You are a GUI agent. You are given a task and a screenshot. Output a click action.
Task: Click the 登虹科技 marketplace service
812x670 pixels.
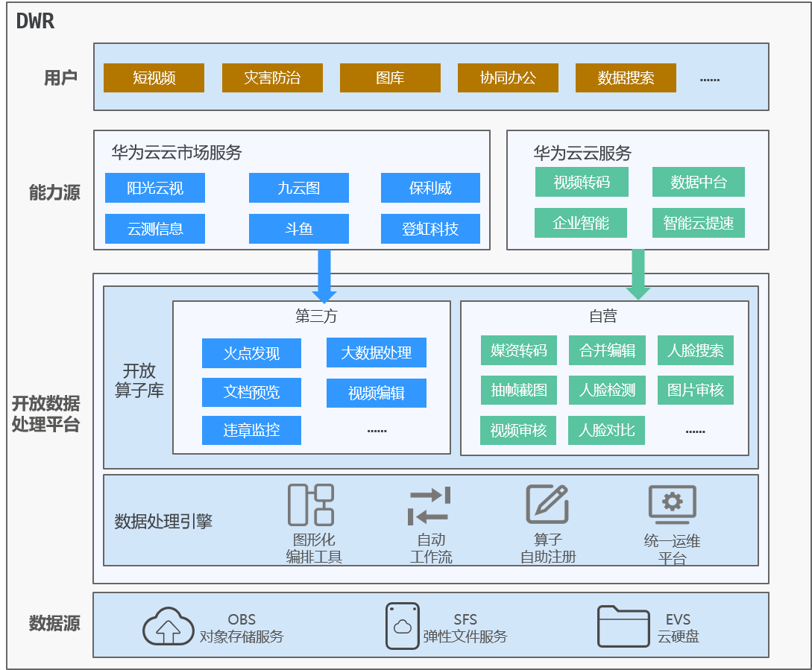click(x=430, y=229)
